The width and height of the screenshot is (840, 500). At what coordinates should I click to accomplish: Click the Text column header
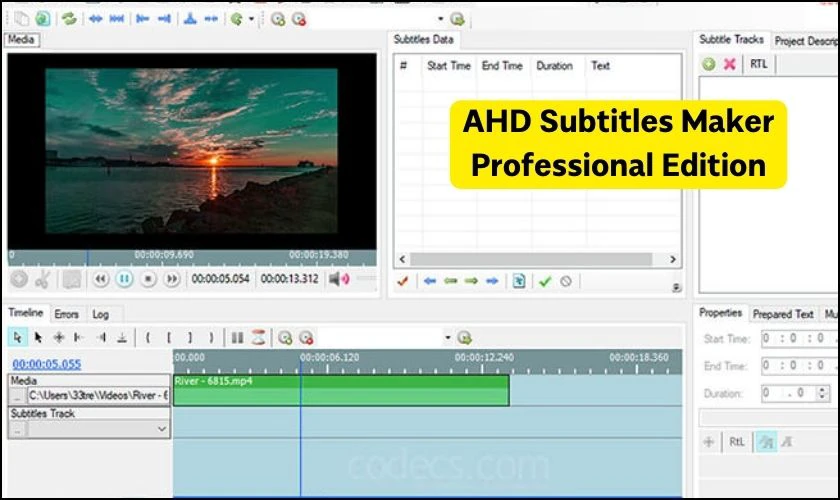point(601,66)
